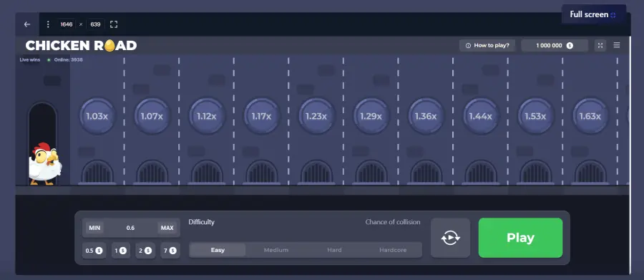This screenshot has height=280, width=644.
Task: Open How to play? help
Action: coord(487,46)
